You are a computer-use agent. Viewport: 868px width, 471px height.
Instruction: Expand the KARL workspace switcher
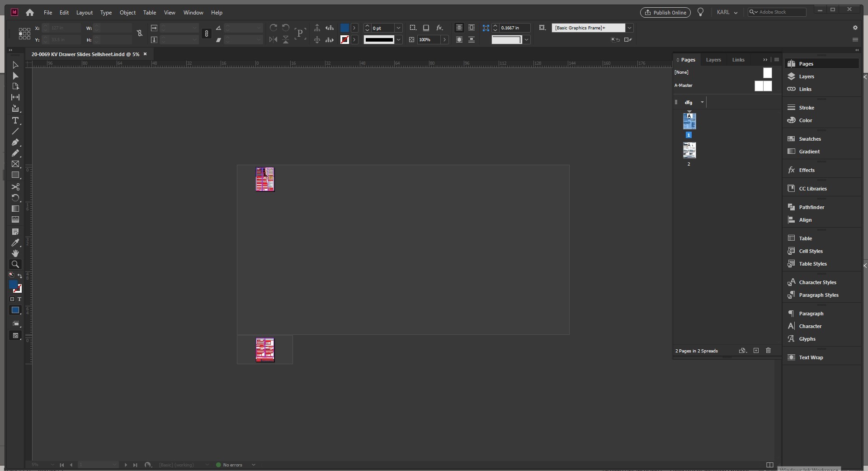(x=737, y=12)
